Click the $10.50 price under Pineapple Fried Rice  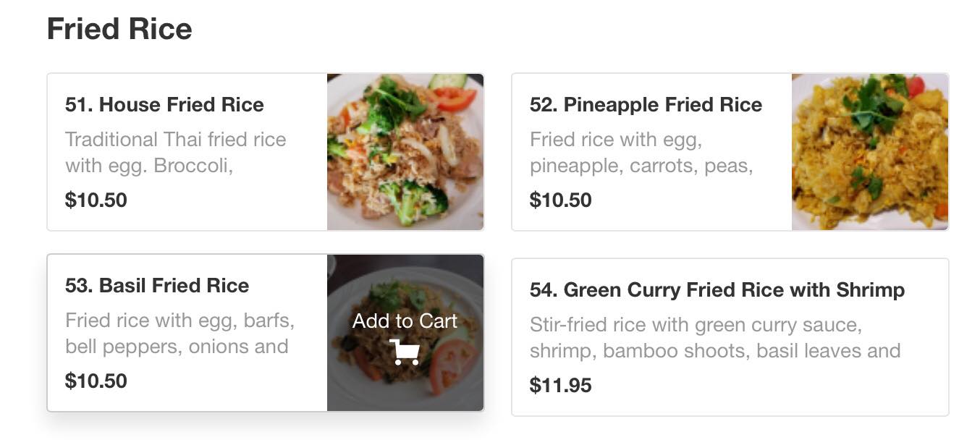coord(560,200)
